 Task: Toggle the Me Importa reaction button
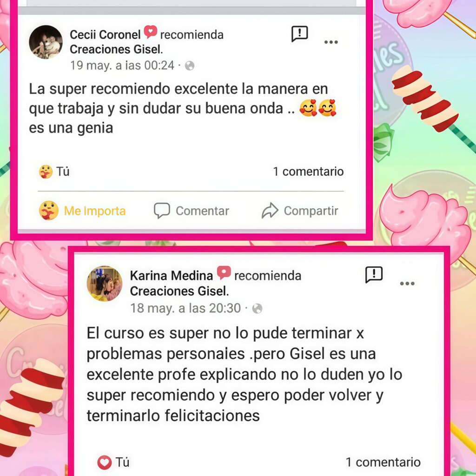click(x=82, y=211)
